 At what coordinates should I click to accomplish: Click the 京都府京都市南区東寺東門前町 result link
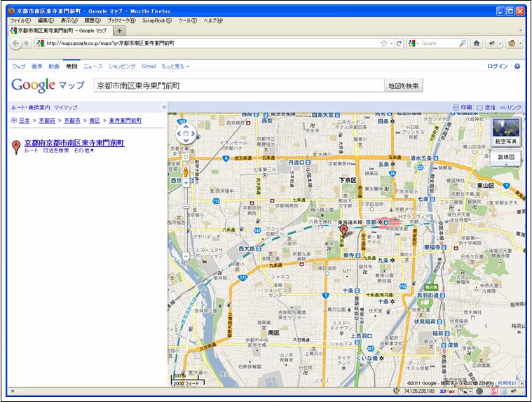[x=74, y=142]
